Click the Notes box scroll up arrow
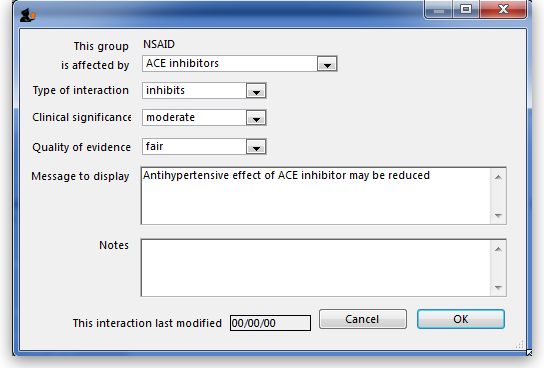This screenshot has width=544, height=368. tap(499, 249)
